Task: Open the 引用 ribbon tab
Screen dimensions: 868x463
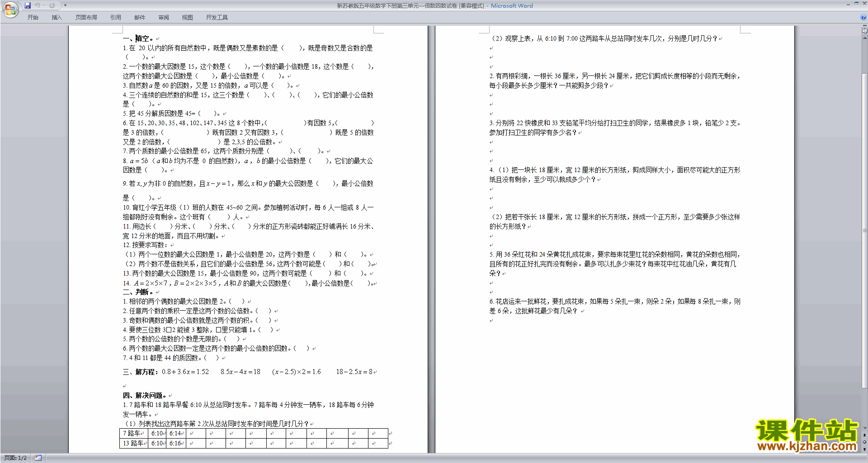Action: [x=115, y=17]
